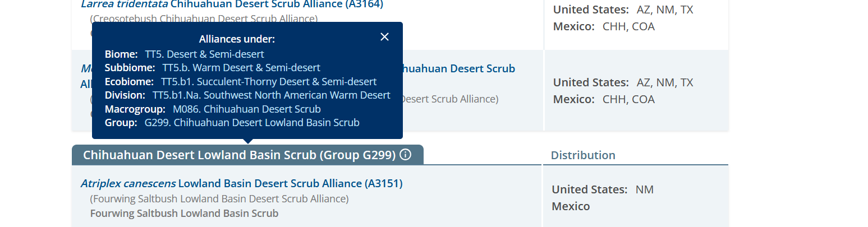Viewport: 868px width, 227px height.
Task: Close the Alliances under popup
Action: [x=384, y=37]
